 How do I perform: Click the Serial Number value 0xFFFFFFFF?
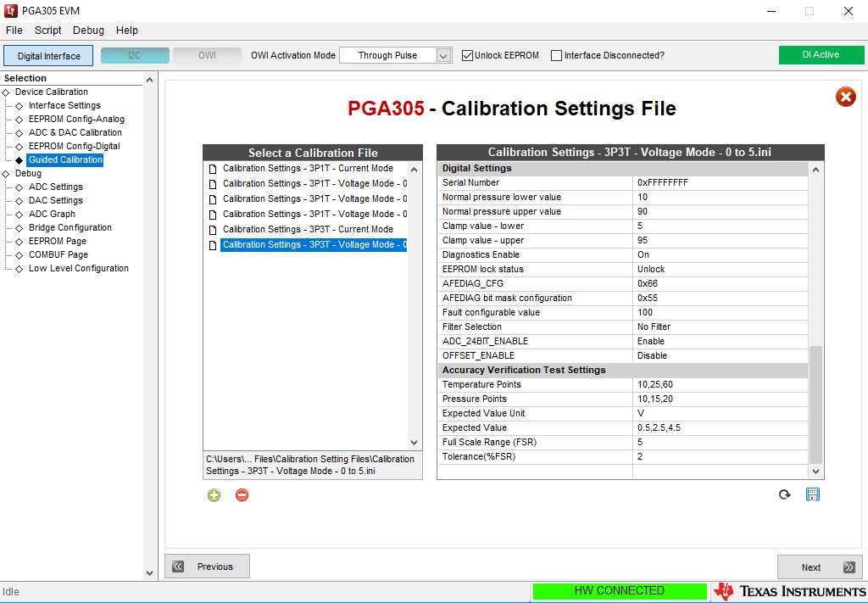(x=663, y=182)
